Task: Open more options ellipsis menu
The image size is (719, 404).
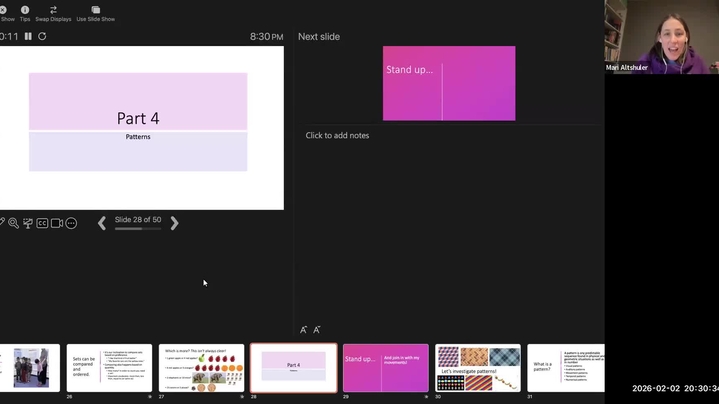Action: [x=71, y=223]
